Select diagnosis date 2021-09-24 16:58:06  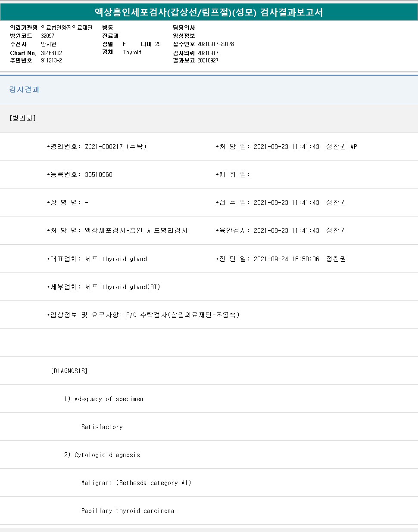pos(287,259)
